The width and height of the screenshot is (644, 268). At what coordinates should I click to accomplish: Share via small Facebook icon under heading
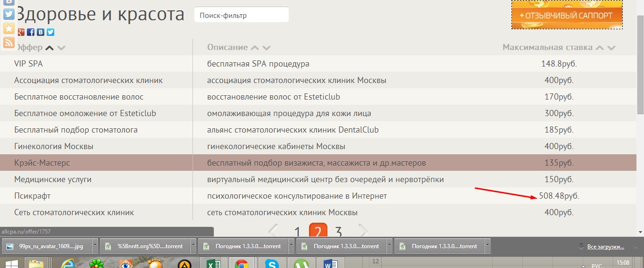(x=31, y=32)
